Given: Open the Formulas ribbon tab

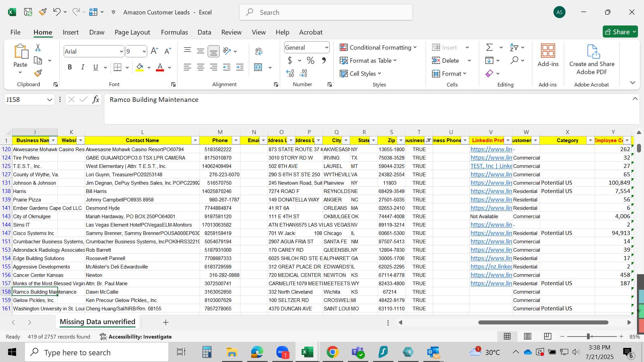Looking at the screenshot, I should [174, 32].
